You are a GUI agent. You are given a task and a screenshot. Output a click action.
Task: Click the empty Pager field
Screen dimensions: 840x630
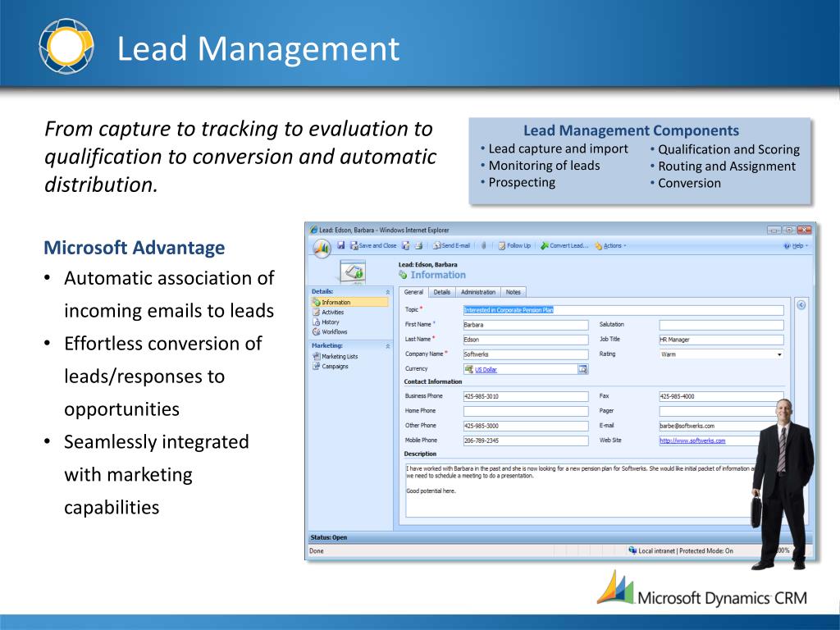point(718,411)
